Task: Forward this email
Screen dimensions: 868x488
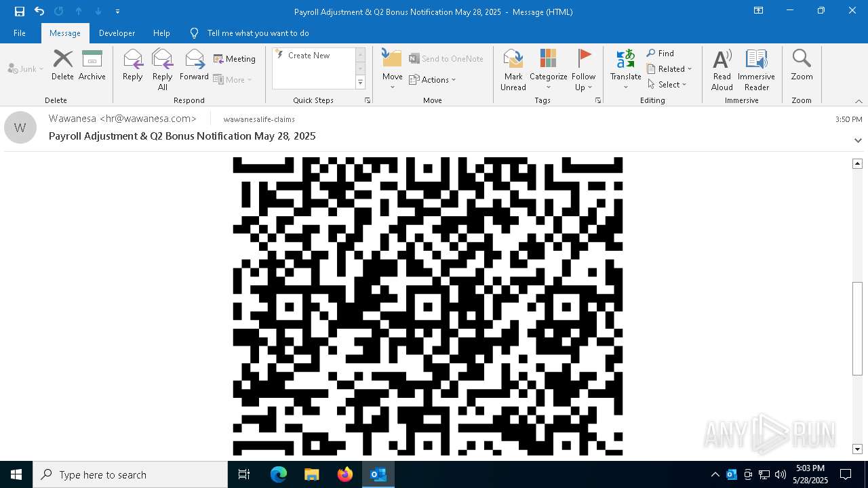Action: pos(194,66)
